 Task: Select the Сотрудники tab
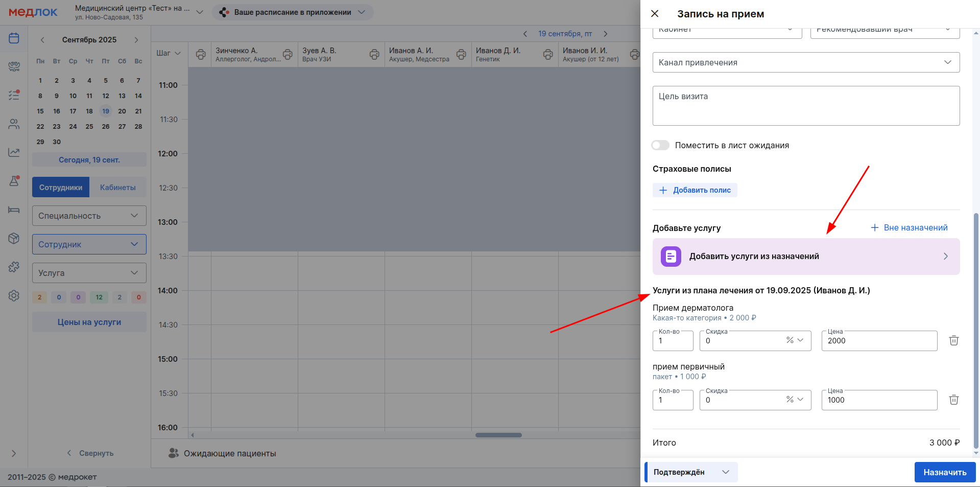pos(61,188)
